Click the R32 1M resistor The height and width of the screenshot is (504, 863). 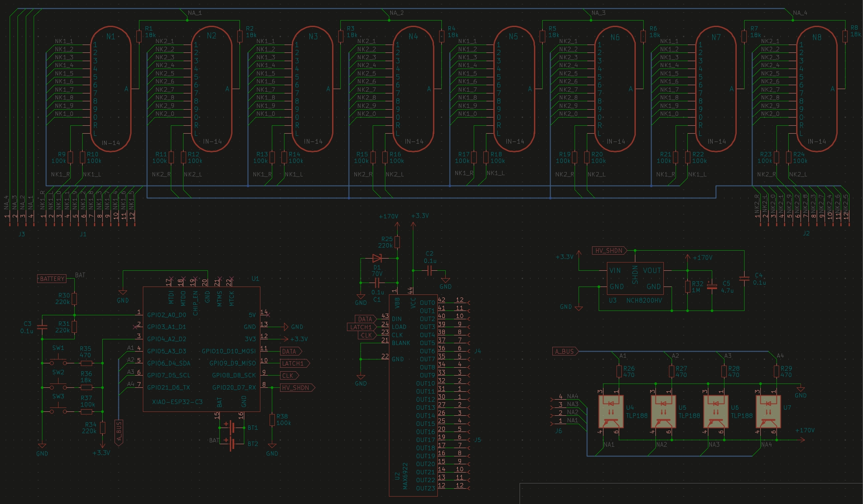click(687, 287)
